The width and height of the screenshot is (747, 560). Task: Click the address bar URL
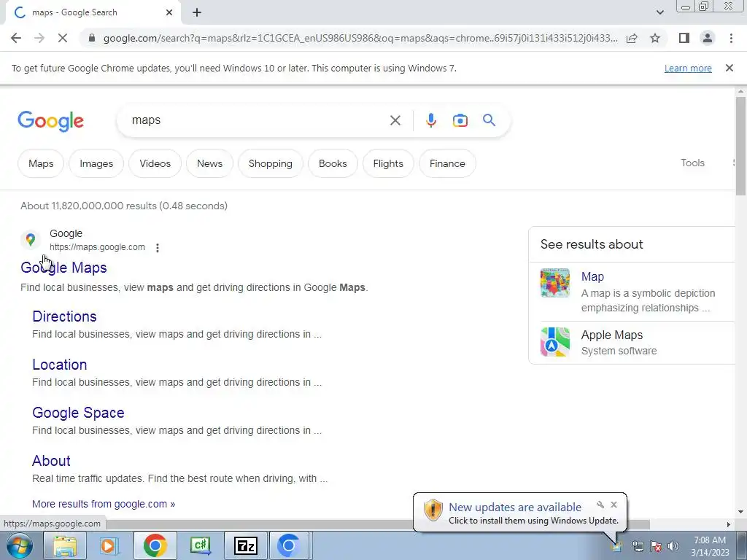360,38
